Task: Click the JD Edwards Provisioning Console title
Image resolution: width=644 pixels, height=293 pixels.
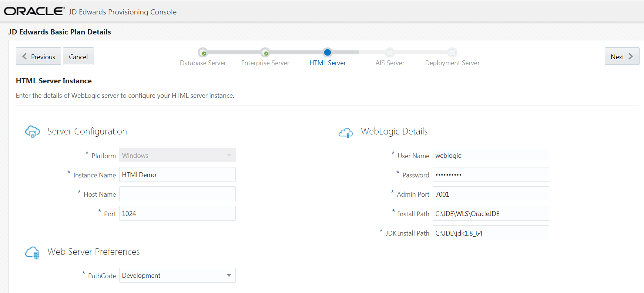Action: click(123, 12)
